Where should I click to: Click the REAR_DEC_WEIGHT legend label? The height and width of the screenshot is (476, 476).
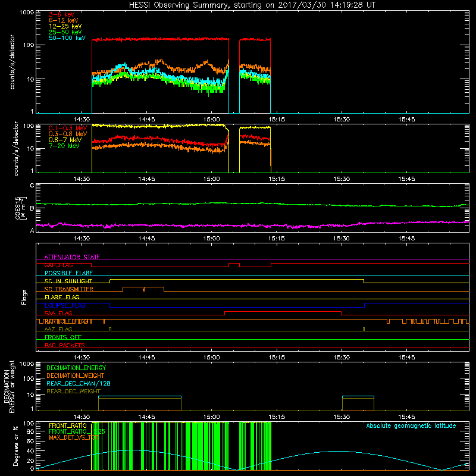point(73,392)
